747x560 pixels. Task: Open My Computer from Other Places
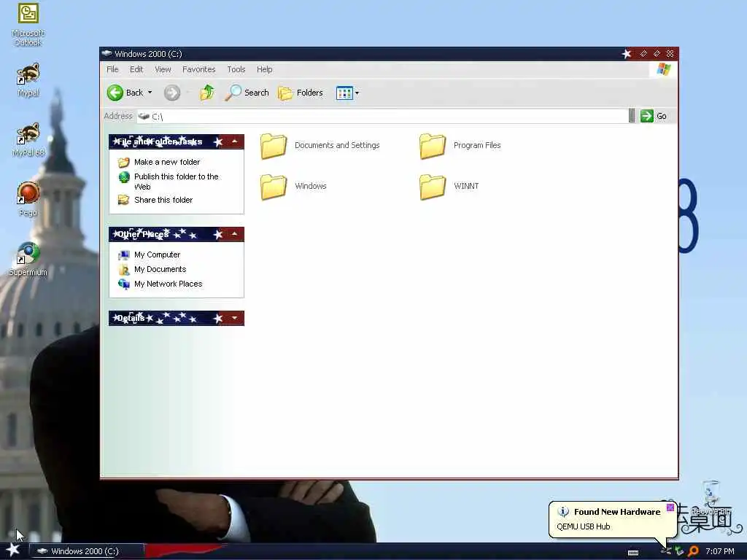158,254
